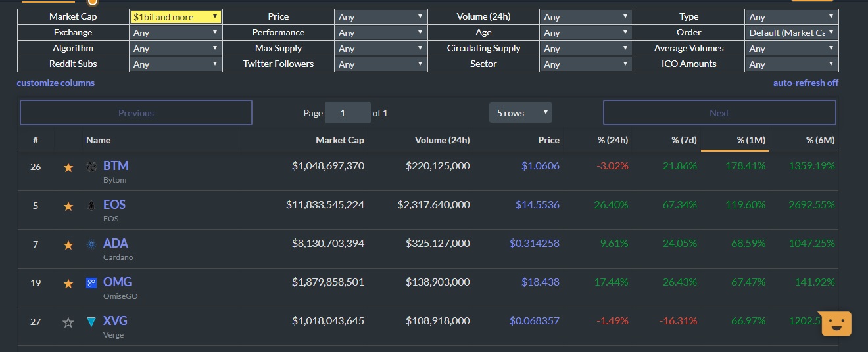Select market cap value $11,833,545,224
Image resolution: width=868 pixels, height=352 pixels.
pos(325,205)
